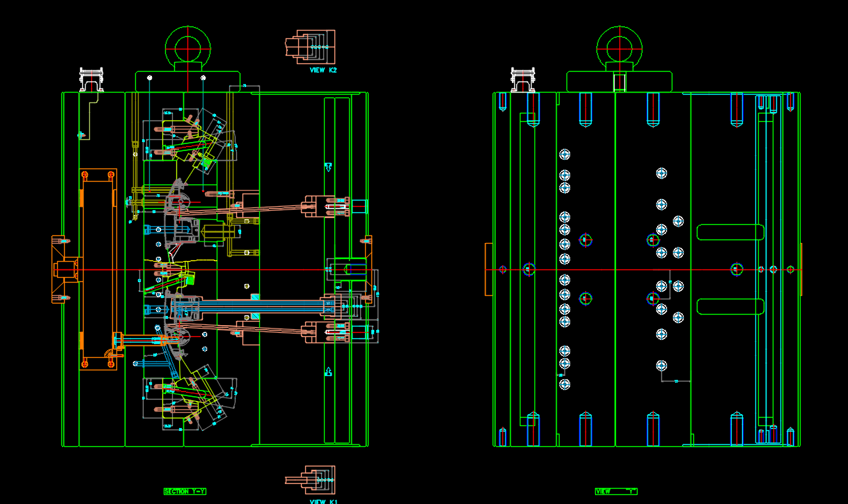Select the "VIEW K1" text label

click(323, 501)
